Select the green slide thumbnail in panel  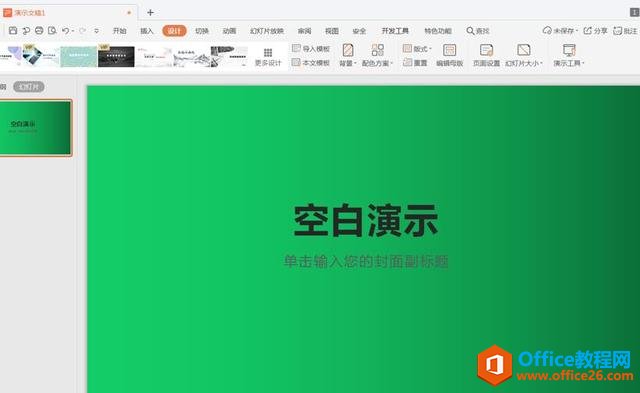[36, 127]
